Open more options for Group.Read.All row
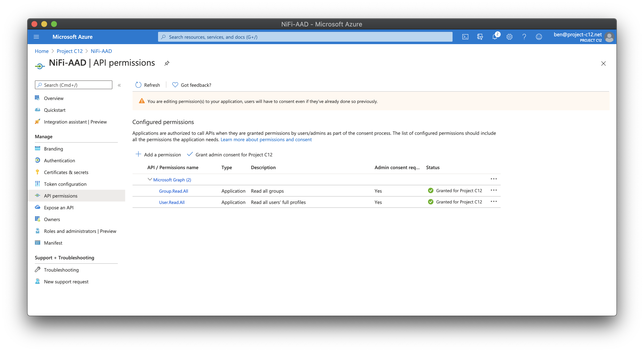The image size is (644, 352). point(494,190)
